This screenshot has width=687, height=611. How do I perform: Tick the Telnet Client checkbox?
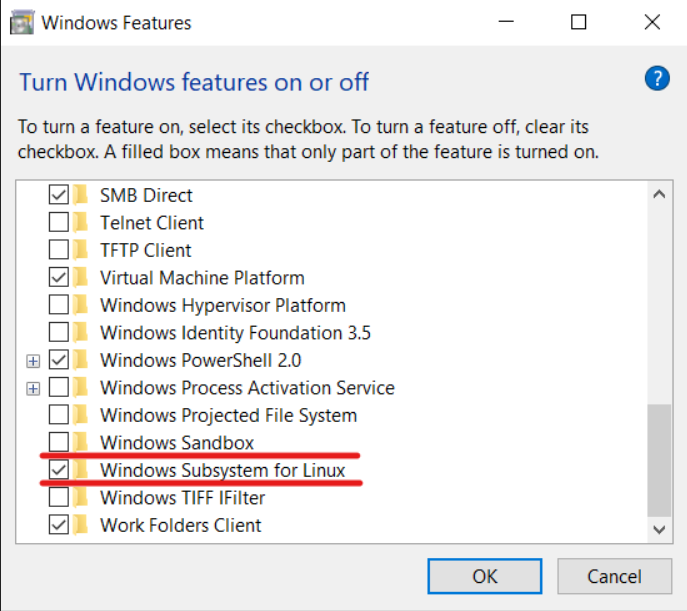point(59,222)
